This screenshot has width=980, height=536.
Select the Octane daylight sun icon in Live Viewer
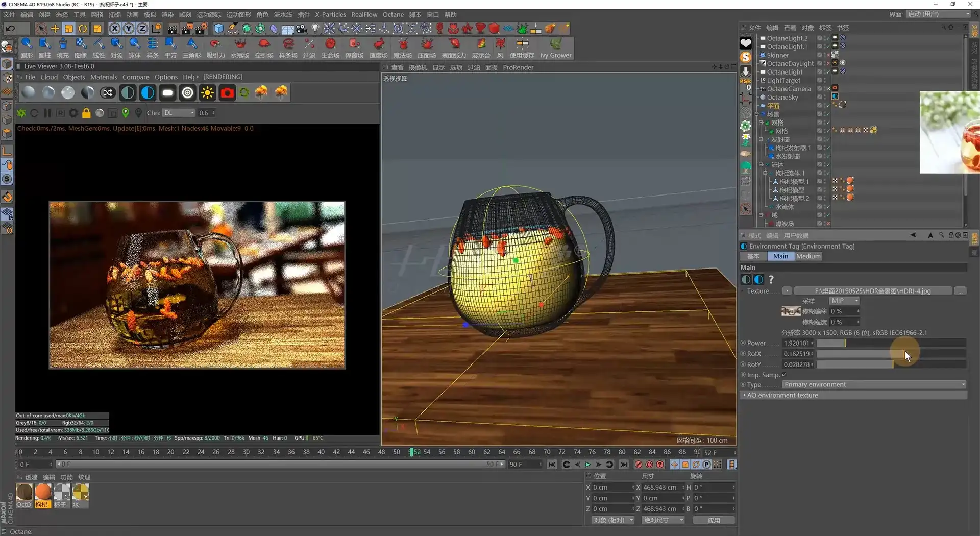tap(207, 92)
